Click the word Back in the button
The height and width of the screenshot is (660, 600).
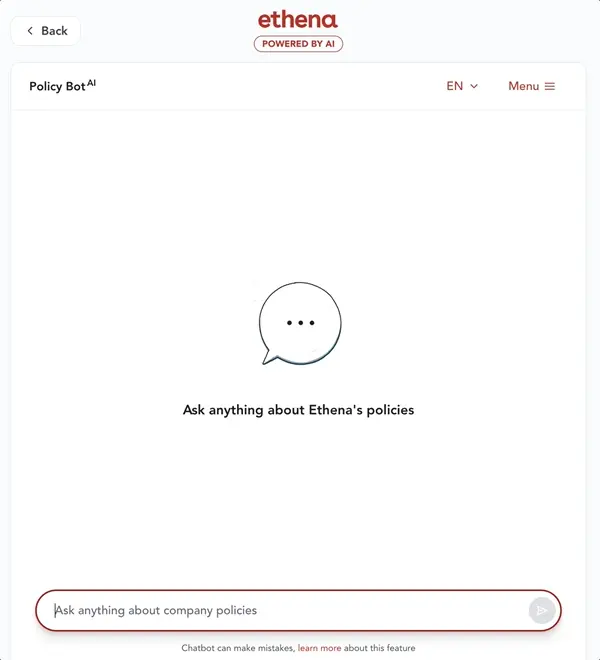pos(54,31)
